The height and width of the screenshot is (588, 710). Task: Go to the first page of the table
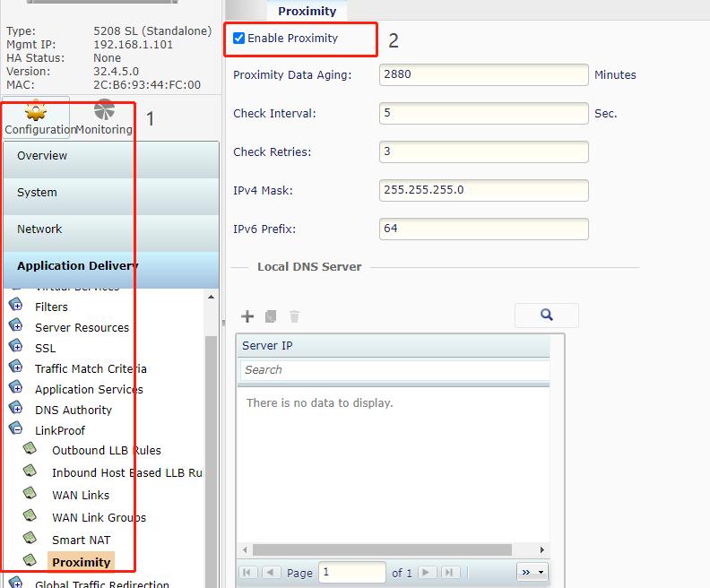[247, 573]
